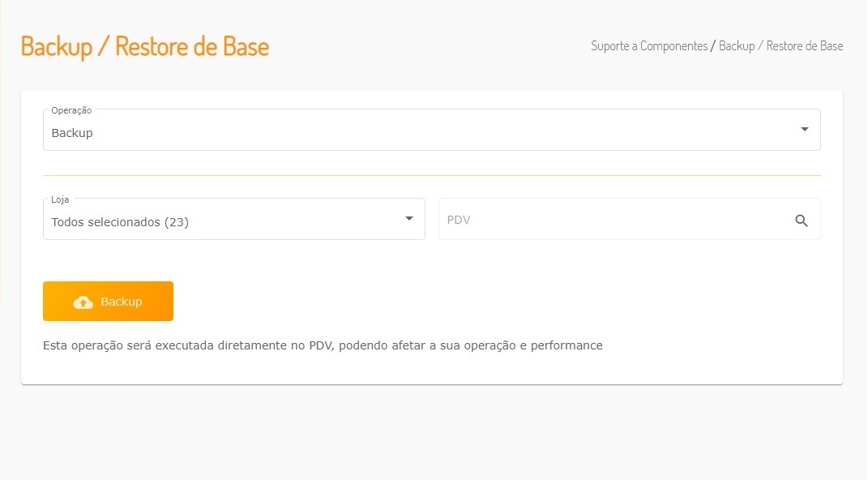This screenshot has width=868, height=480.
Task: Go to Suporte a Componentes breadcrumb
Action: coord(649,46)
